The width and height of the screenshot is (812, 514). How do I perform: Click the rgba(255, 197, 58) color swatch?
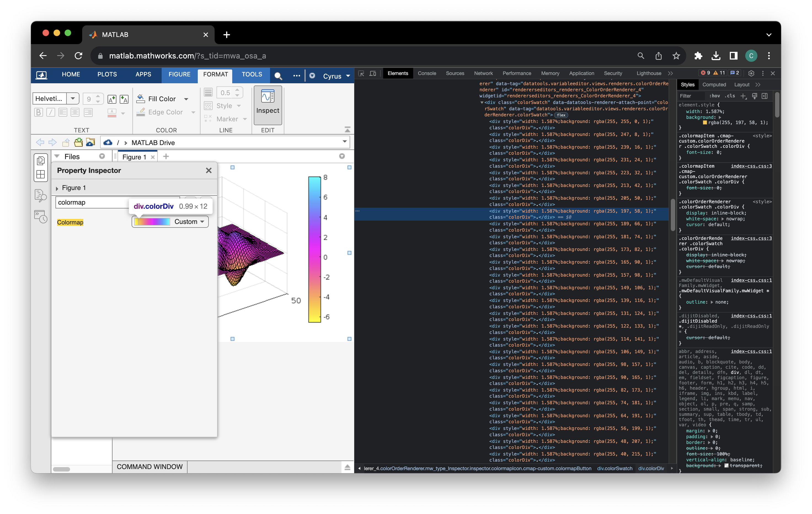coord(705,123)
